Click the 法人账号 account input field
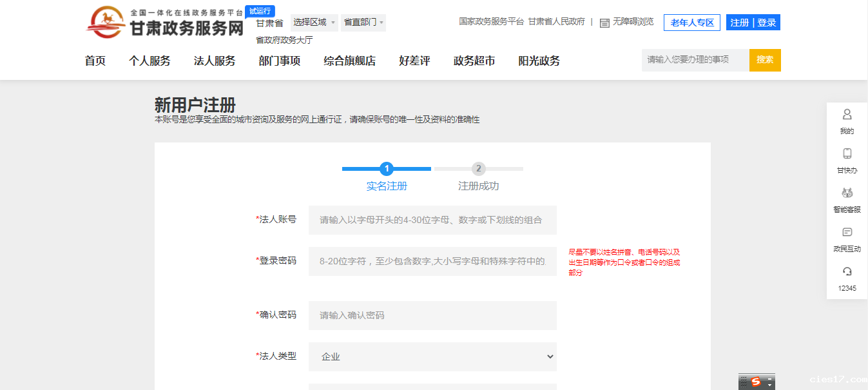Viewport: 868px width, 390px height. click(x=433, y=220)
